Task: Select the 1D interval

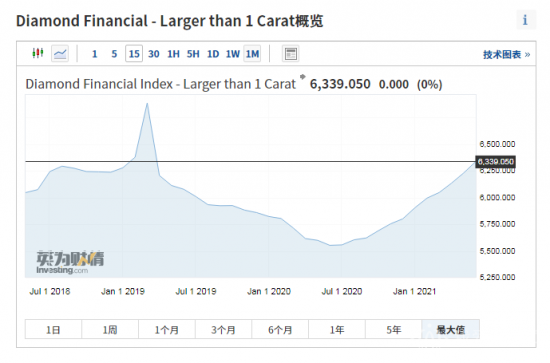Action: 213,54
